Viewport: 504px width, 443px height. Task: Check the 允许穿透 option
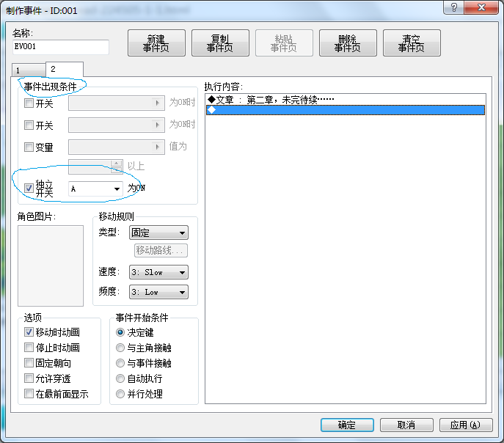pos(29,378)
